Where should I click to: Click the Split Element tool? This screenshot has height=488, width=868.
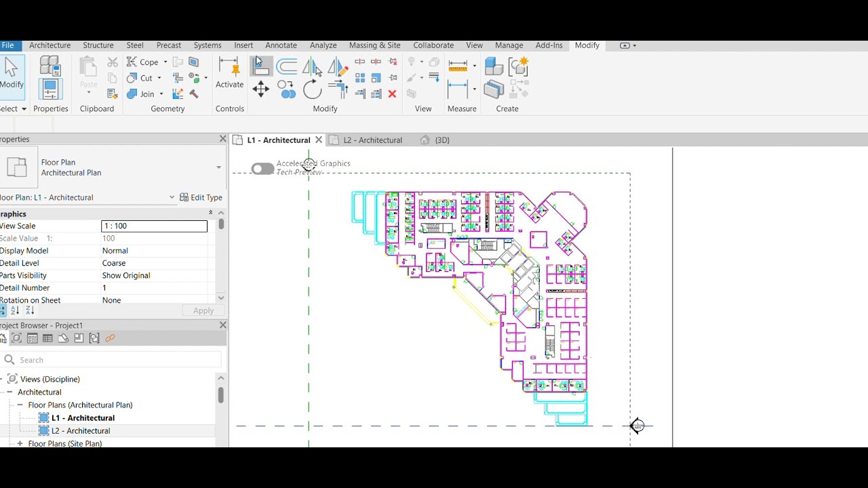[360, 62]
